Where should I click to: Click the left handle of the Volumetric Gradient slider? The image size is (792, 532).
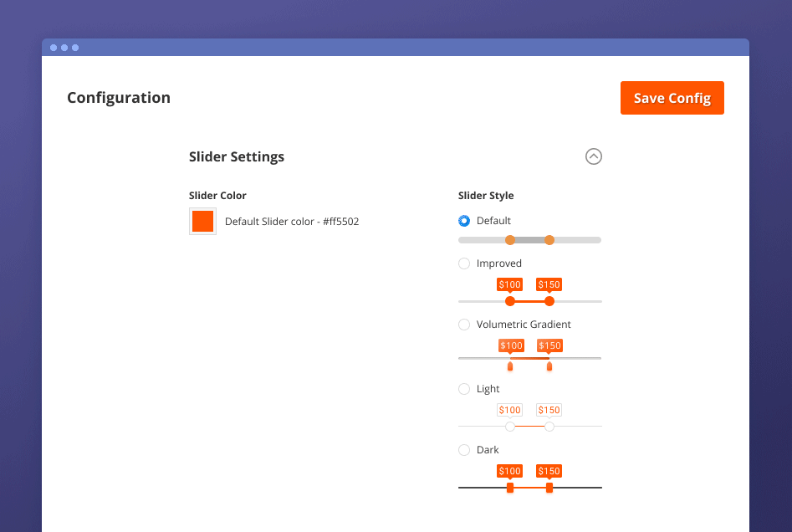pyautogui.click(x=511, y=365)
